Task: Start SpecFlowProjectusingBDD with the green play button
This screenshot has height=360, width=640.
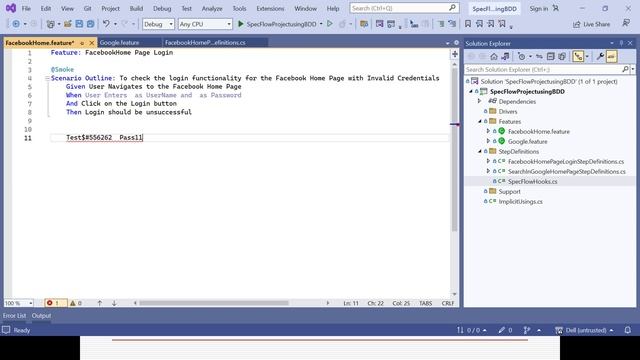Action: [x=241, y=24]
